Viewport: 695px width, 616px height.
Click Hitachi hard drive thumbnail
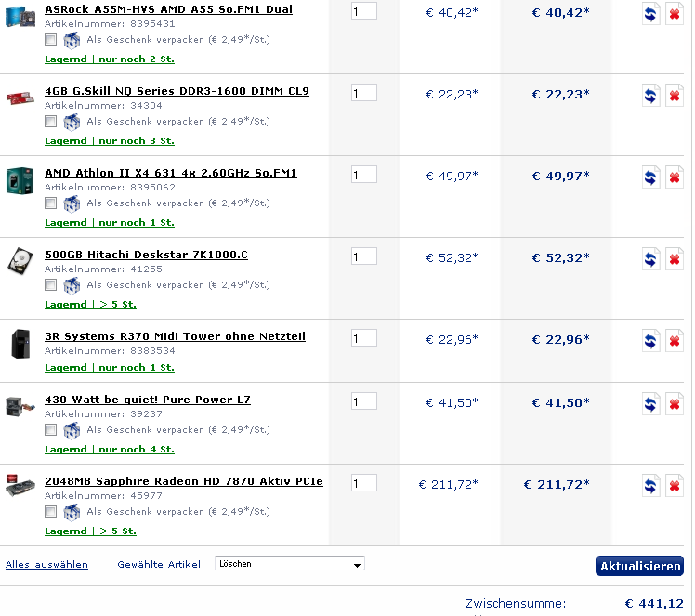(20, 261)
